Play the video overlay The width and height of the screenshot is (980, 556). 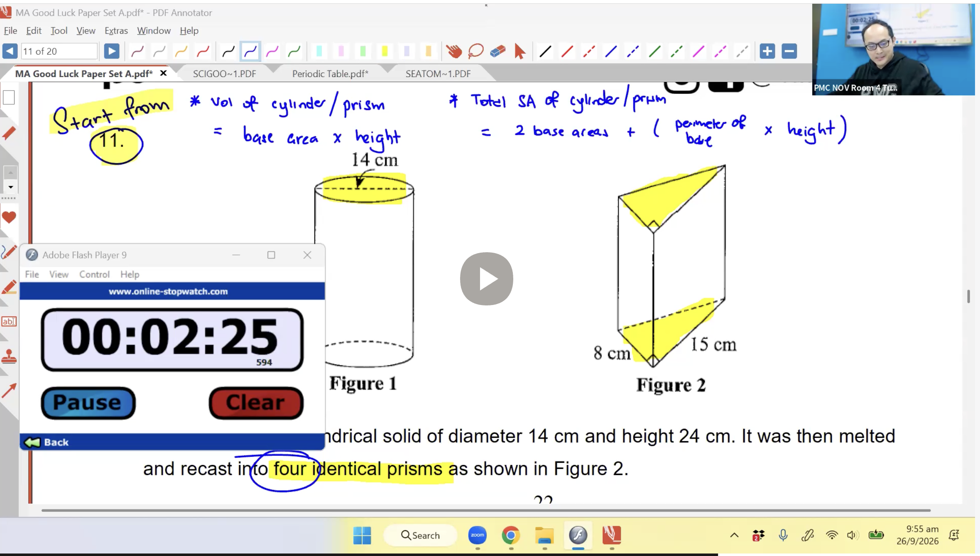coord(487,279)
